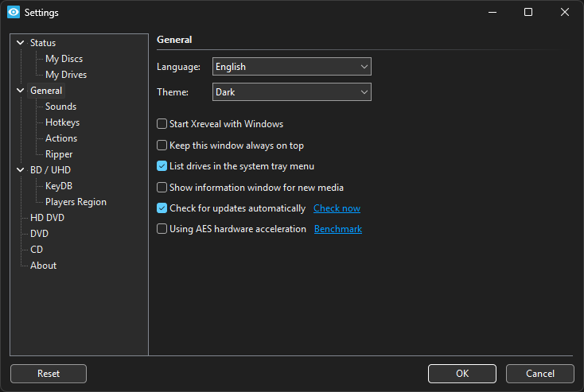Uncheck List drives in system tray menu
584x392 pixels.
click(162, 166)
